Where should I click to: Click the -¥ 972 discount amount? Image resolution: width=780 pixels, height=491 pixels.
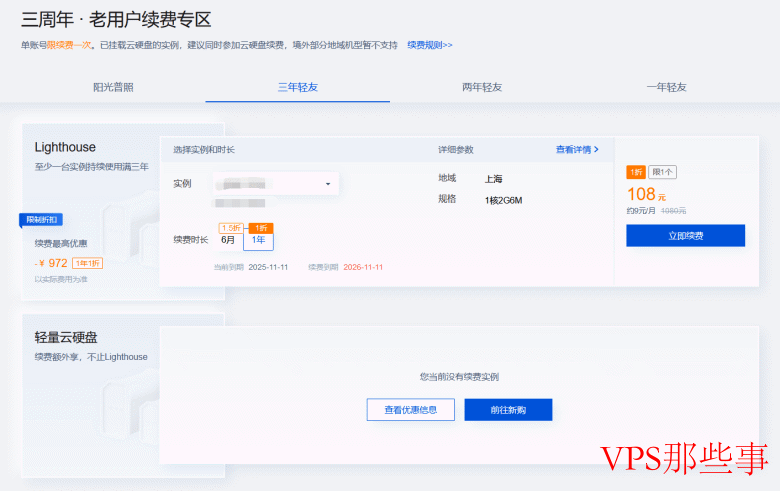pos(51,263)
